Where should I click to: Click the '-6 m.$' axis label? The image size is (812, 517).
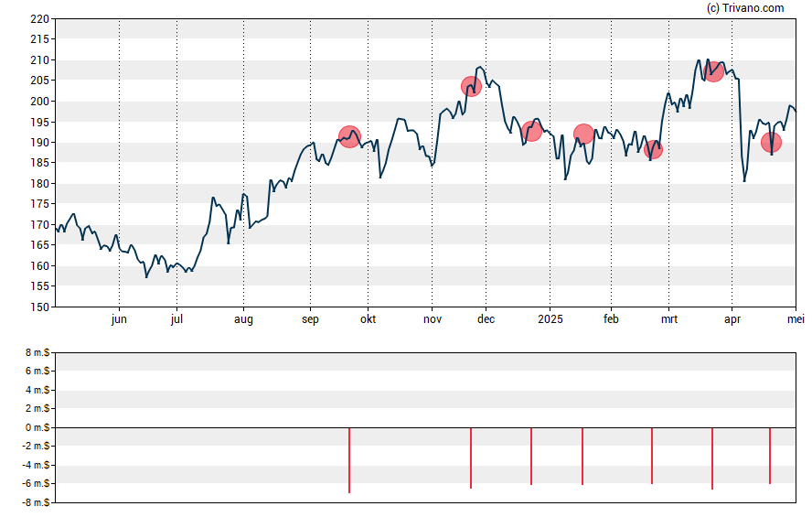tap(36, 483)
